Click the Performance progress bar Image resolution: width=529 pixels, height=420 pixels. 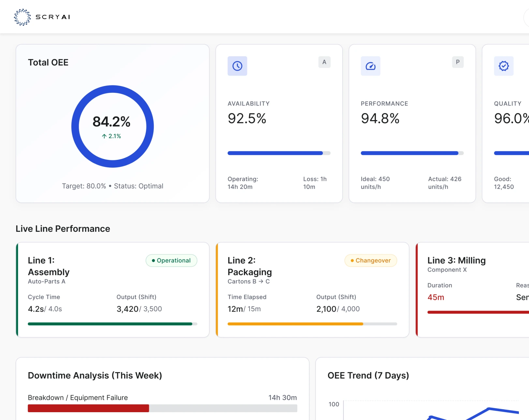[412, 153]
